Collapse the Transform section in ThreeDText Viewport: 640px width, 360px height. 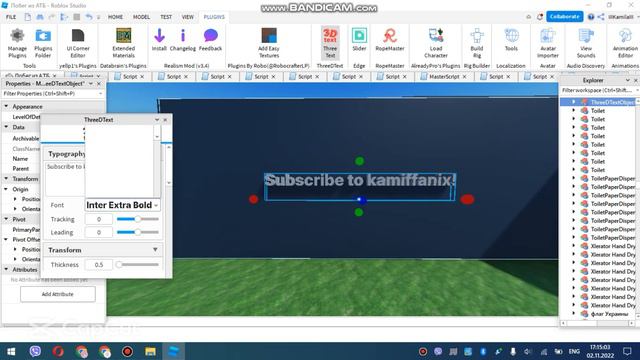(x=155, y=249)
